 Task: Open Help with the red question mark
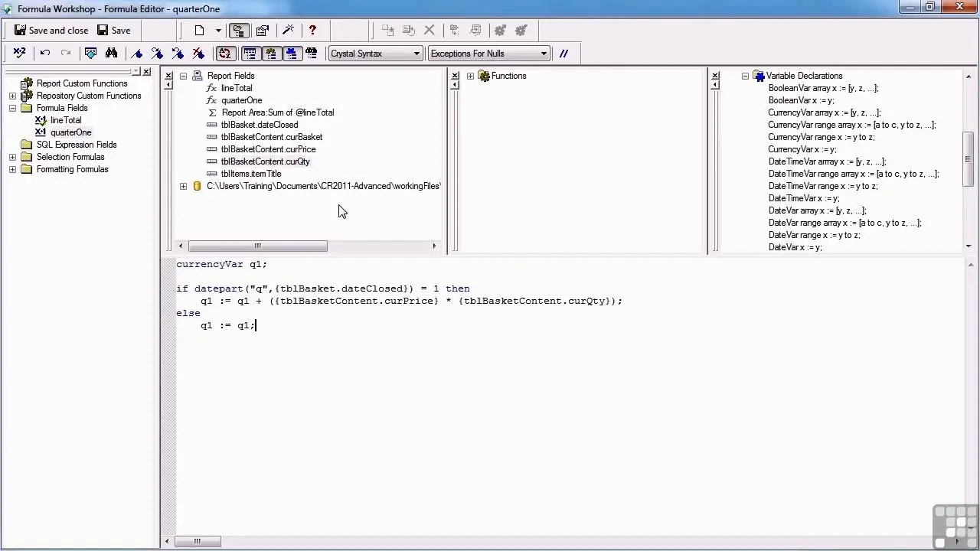click(312, 31)
